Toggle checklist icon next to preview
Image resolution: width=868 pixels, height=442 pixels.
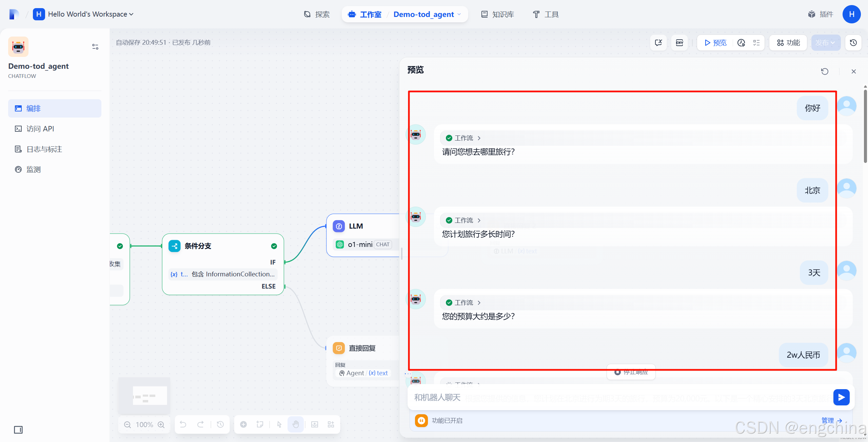click(756, 43)
